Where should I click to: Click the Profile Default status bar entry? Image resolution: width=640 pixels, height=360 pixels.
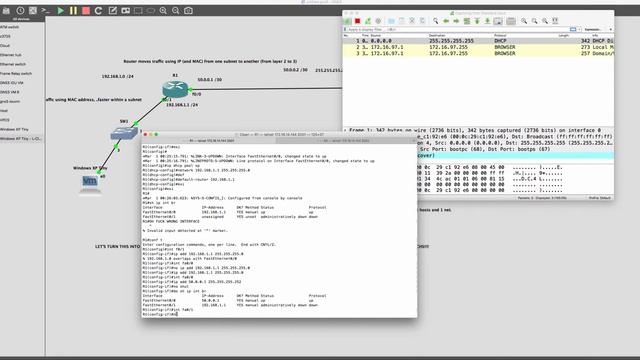coord(599,198)
